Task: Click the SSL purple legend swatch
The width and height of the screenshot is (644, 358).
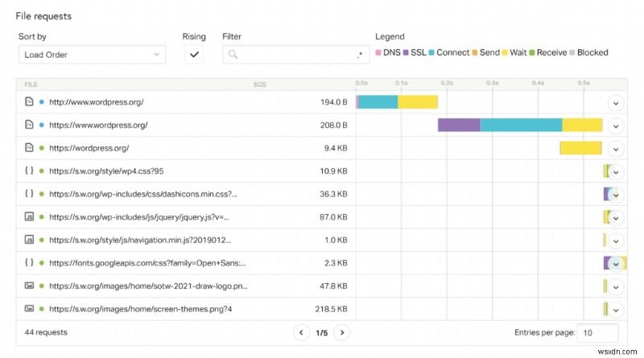Action: (x=405, y=53)
